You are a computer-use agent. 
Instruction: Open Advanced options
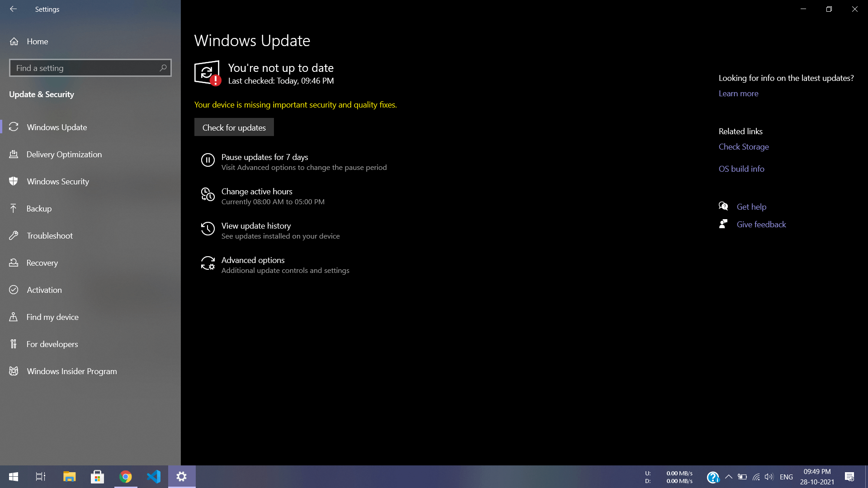(x=275, y=265)
